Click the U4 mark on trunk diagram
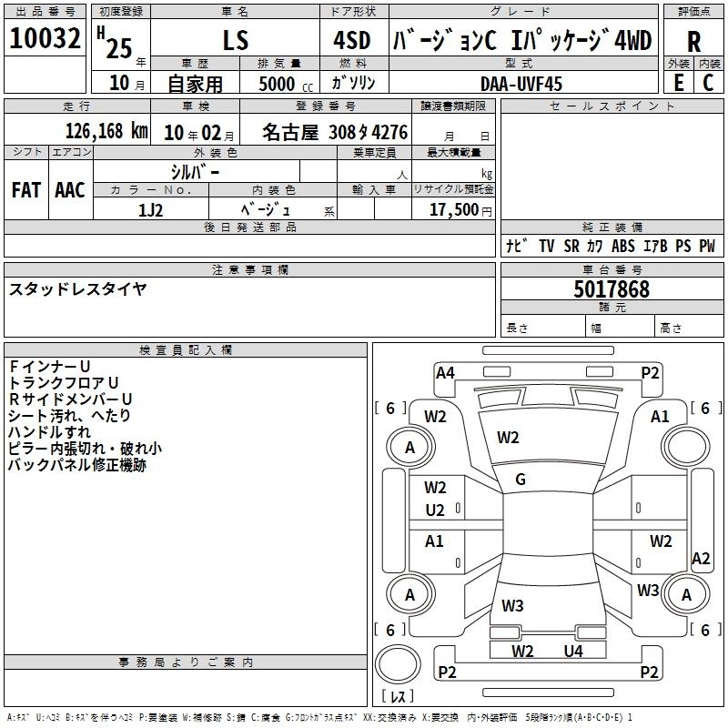This screenshot has width=728, height=728. pos(573,651)
